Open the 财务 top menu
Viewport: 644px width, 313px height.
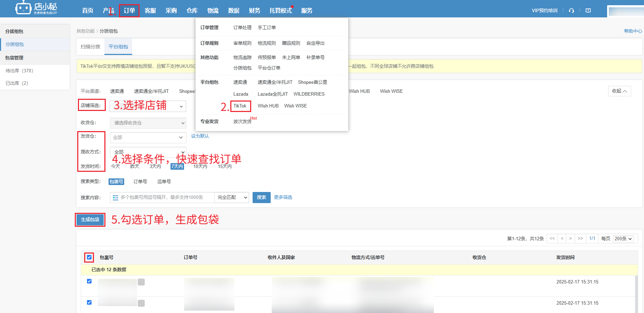pos(255,10)
